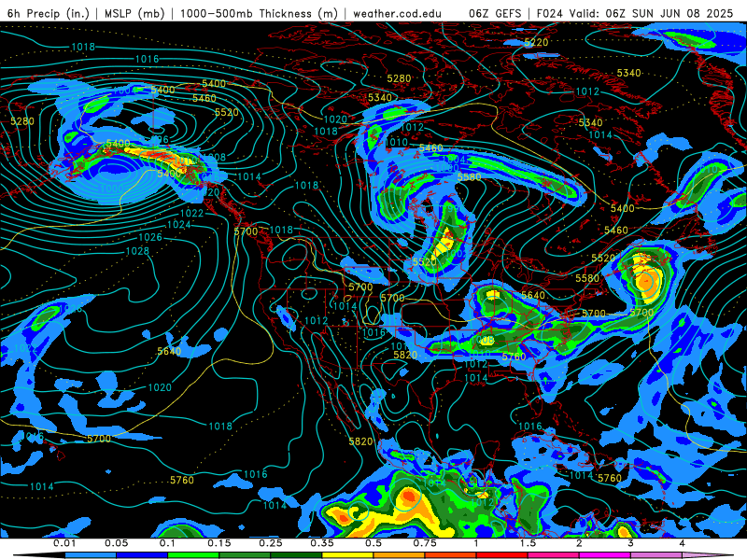Screen dimensions: 747x560
Task: Click the 5220 thickness contour label
Action: 536,42
